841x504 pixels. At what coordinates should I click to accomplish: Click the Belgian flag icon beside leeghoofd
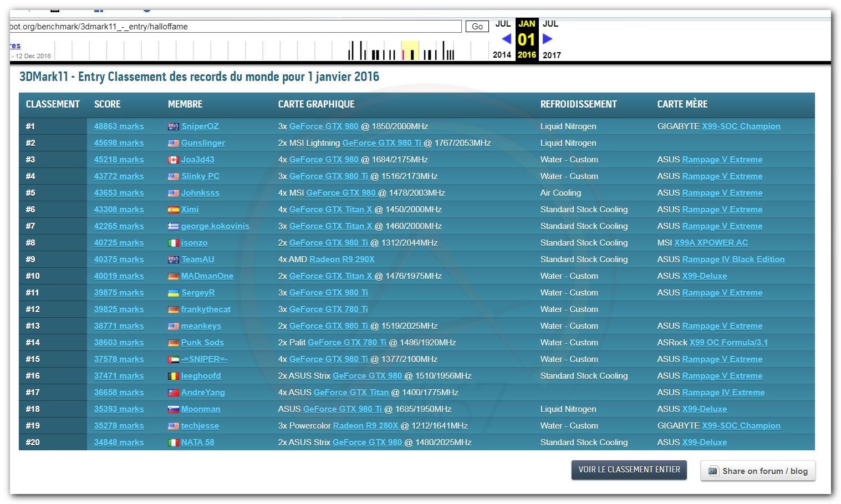[x=174, y=376]
